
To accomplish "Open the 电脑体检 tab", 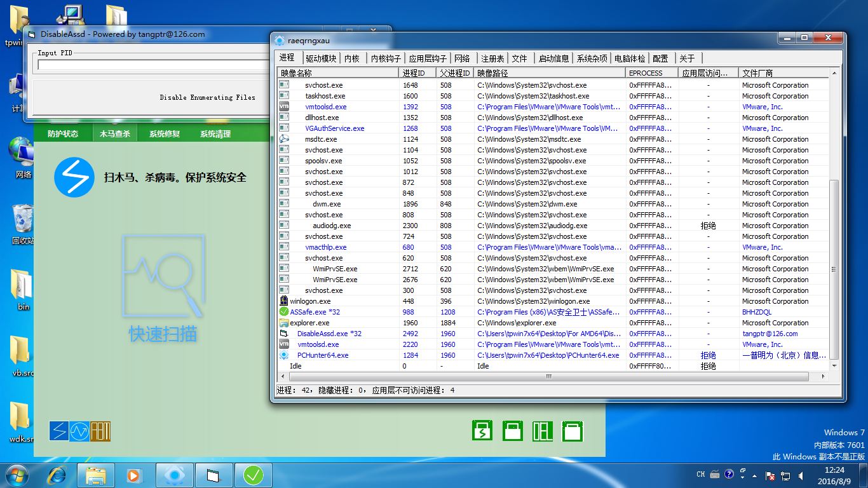I will click(630, 58).
